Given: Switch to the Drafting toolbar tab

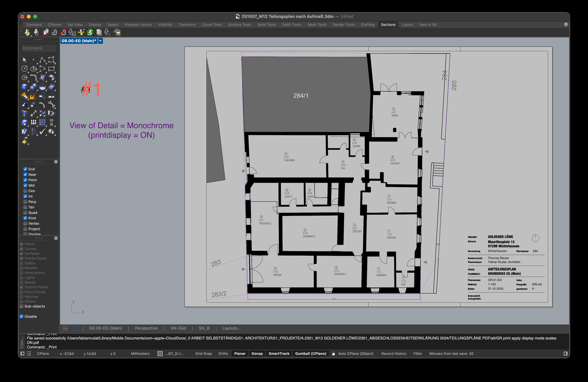Looking at the screenshot, I should pos(367,25).
